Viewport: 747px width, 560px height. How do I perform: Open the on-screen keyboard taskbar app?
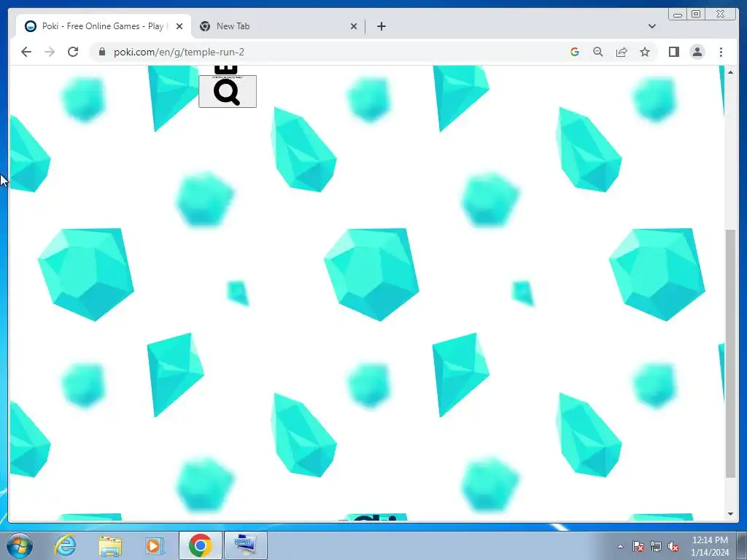pos(245,545)
